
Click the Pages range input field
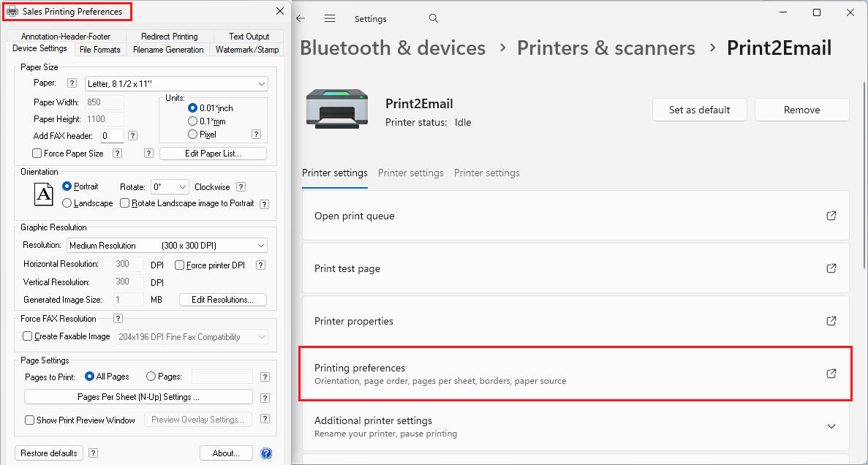222,377
